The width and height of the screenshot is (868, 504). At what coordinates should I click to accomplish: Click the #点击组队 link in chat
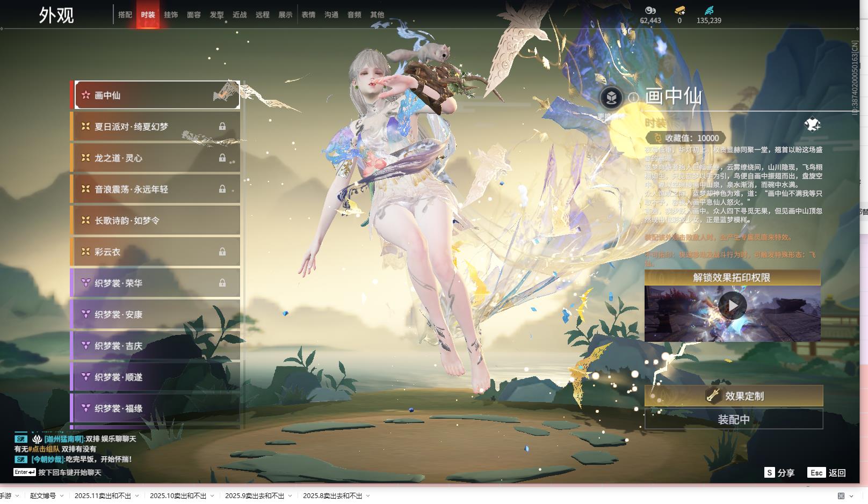[x=44, y=449]
